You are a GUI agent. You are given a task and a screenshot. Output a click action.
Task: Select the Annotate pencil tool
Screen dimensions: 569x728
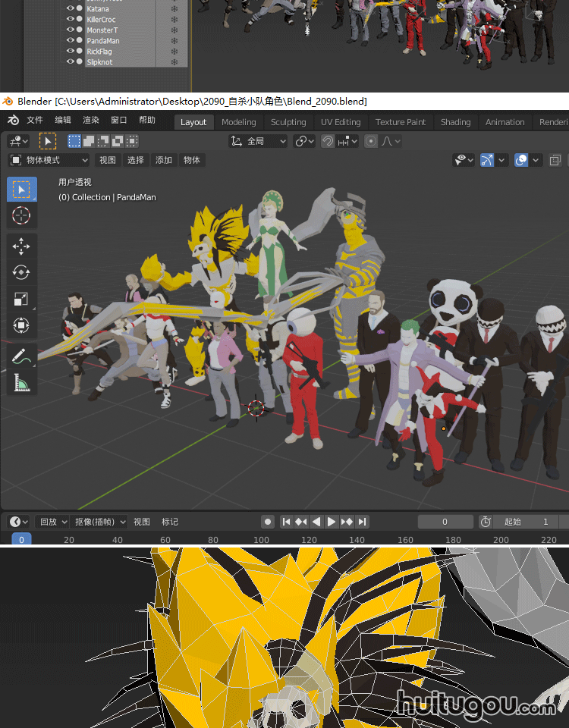(x=21, y=356)
